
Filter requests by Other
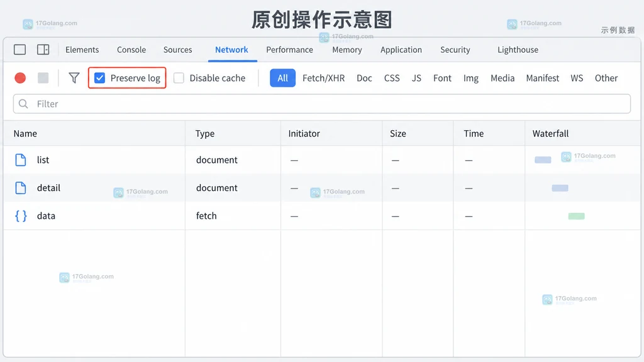point(606,78)
